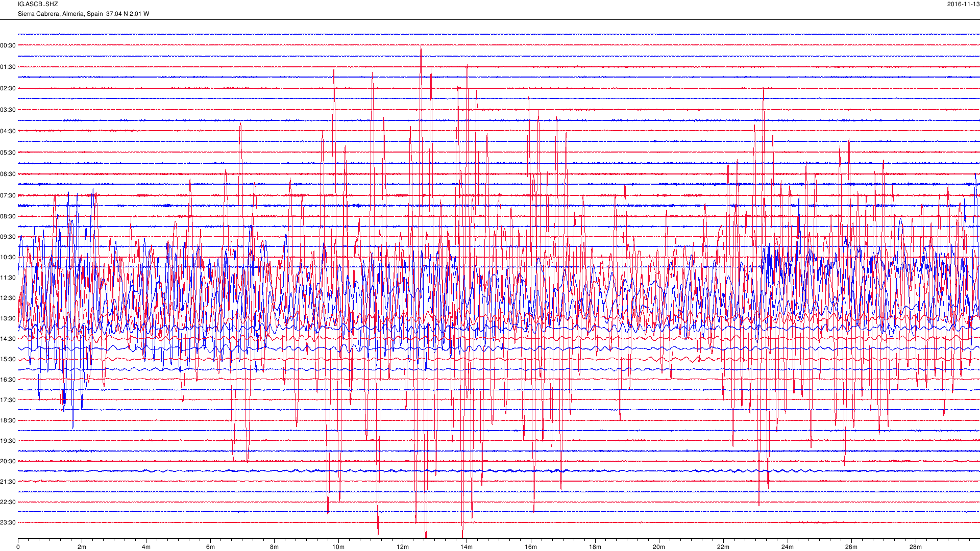
Task: Select the 01:30 time label
Action: click(8, 67)
